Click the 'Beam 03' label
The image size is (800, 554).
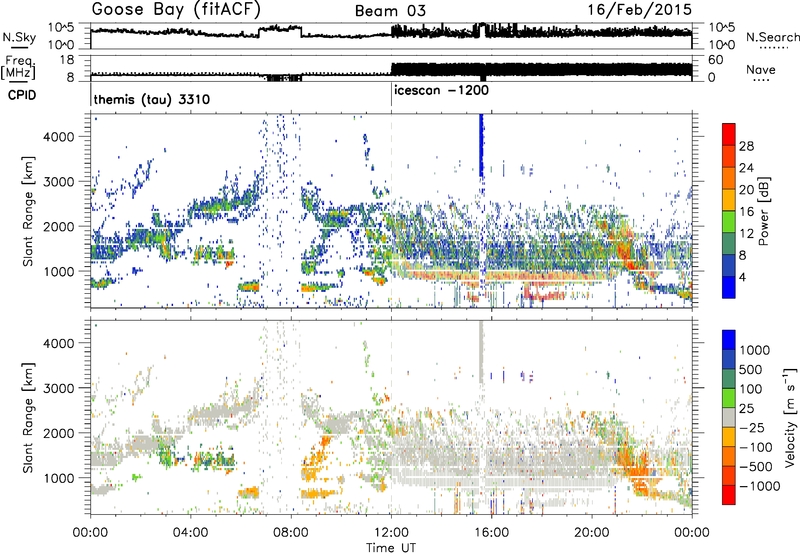coord(390,11)
